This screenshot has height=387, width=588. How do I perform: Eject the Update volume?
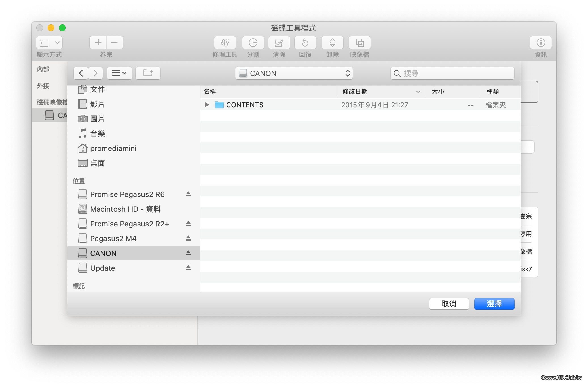pos(188,268)
